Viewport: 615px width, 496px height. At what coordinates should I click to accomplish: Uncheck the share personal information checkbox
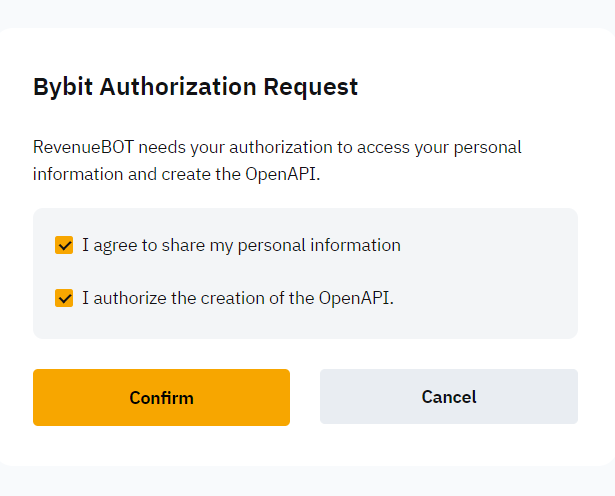pyautogui.click(x=64, y=245)
